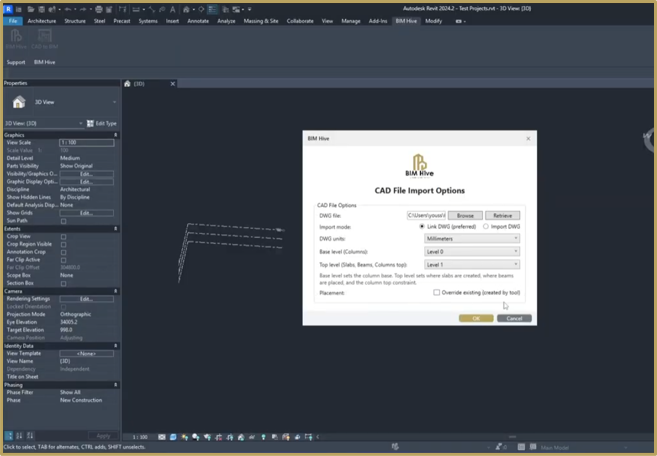Toggle the Crop Region Visible checkbox
The height and width of the screenshot is (456, 657).
pos(64,244)
